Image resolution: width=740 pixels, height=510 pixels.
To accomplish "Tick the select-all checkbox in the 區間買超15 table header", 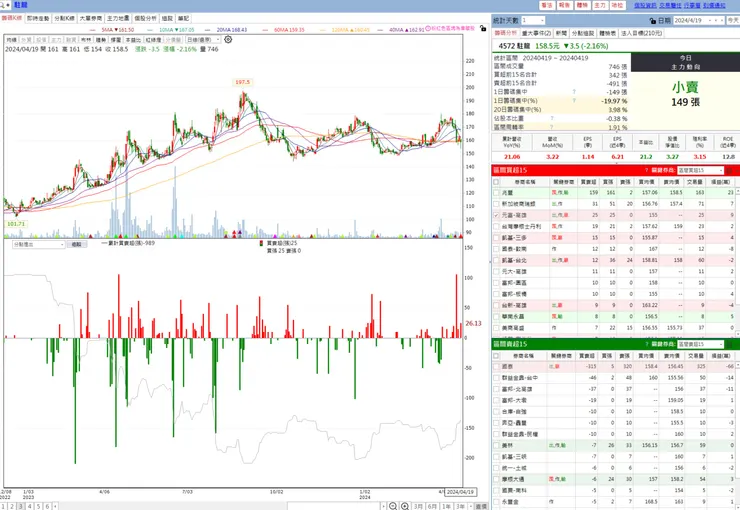I will coord(496,182).
